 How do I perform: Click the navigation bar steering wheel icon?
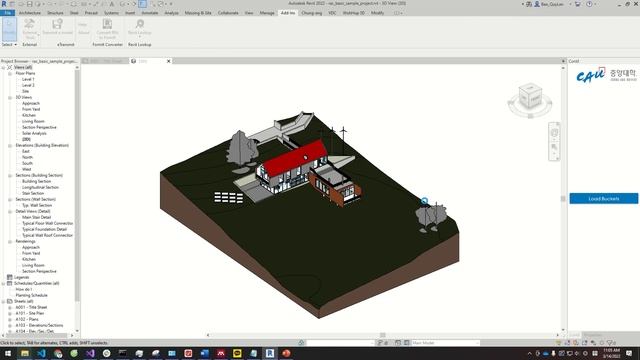[x=554, y=133]
